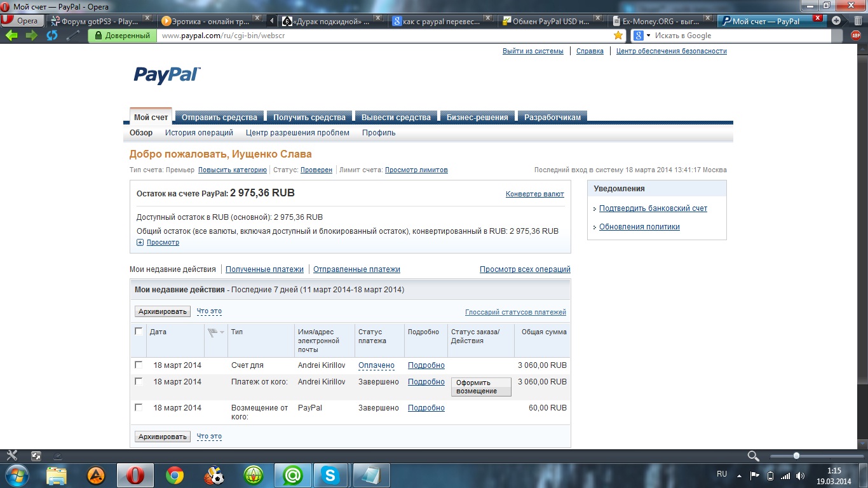Image resolution: width=868 pixels, height=488 pixels.
Task: Select the 'Разработчикам' tab
Action: (x=553, y=117)
